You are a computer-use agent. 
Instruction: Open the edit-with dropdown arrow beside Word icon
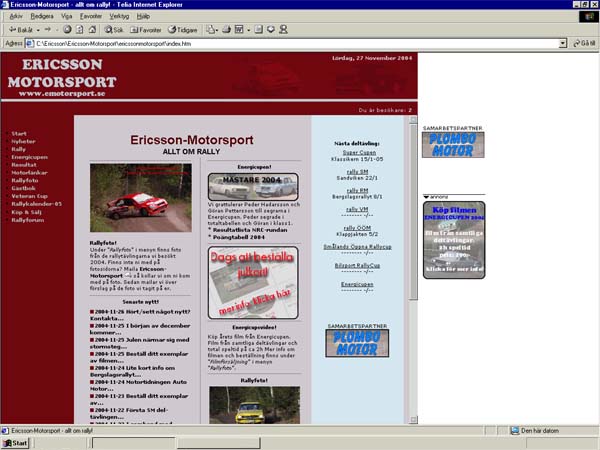pyautogui.click(x=248, y=30)
